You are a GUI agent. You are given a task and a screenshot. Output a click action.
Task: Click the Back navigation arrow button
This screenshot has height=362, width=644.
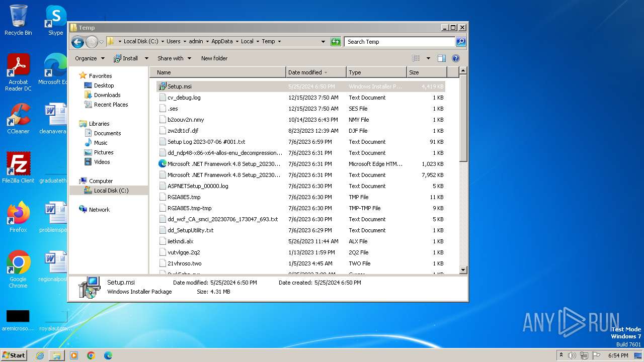[x=77, y=42]
